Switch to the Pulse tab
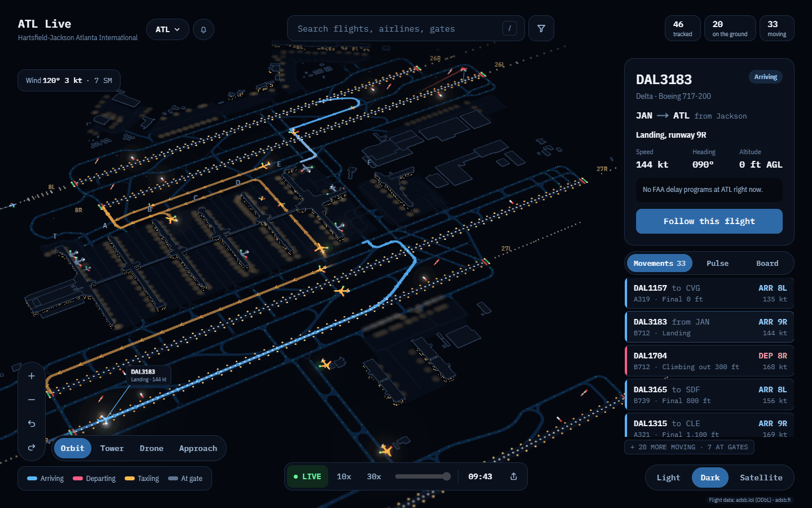This screenshot has height=508, width=812. tap(717, 263)
